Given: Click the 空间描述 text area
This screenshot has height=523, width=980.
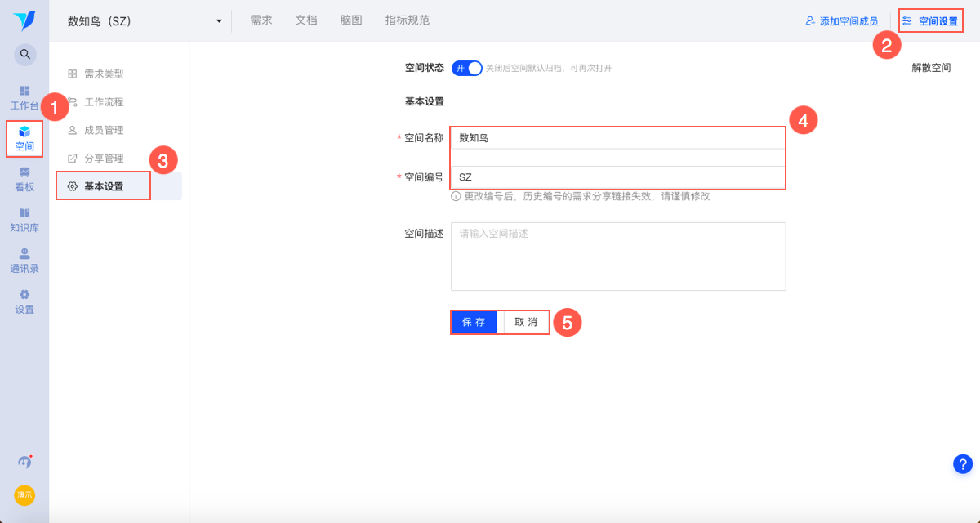Looking at the screenshot, I should [x=618, y=257].
